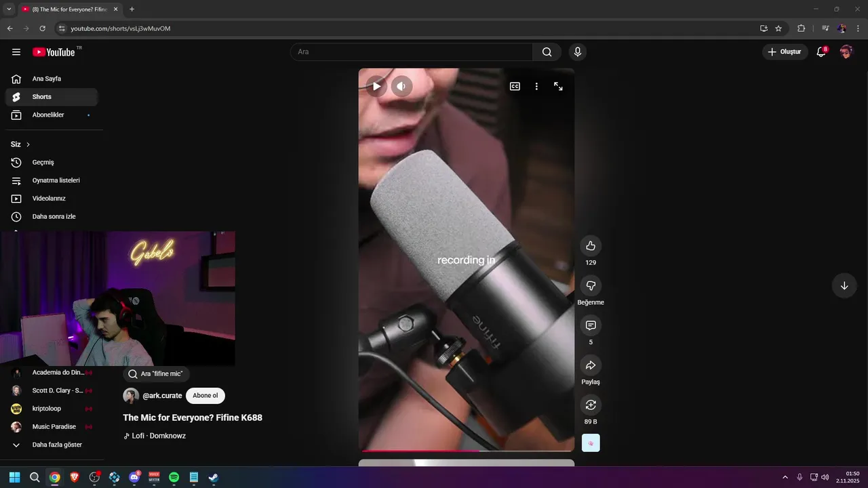Image resolution: width=868 pixels, height=488 pixels.
Task: Share the Short via Paylaş
Action: tap(591, 365)
